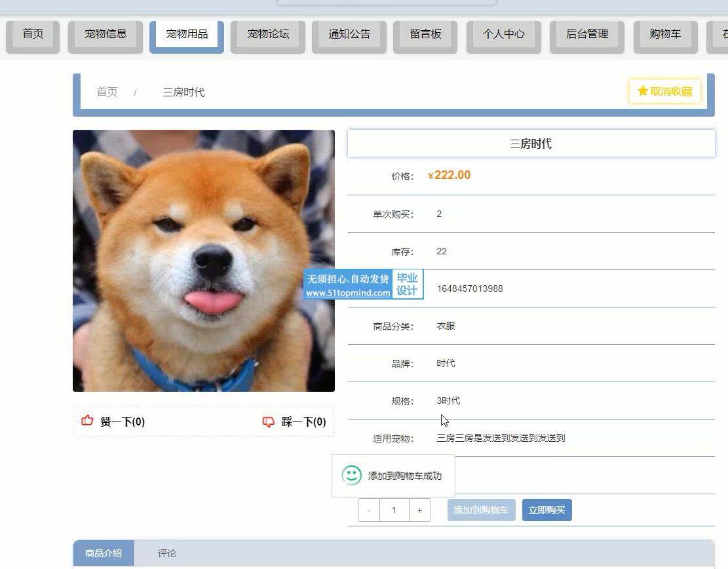Screen dimensions: 728x569
Task: Switch to the 评论 tab
Action: pos(166,553)
